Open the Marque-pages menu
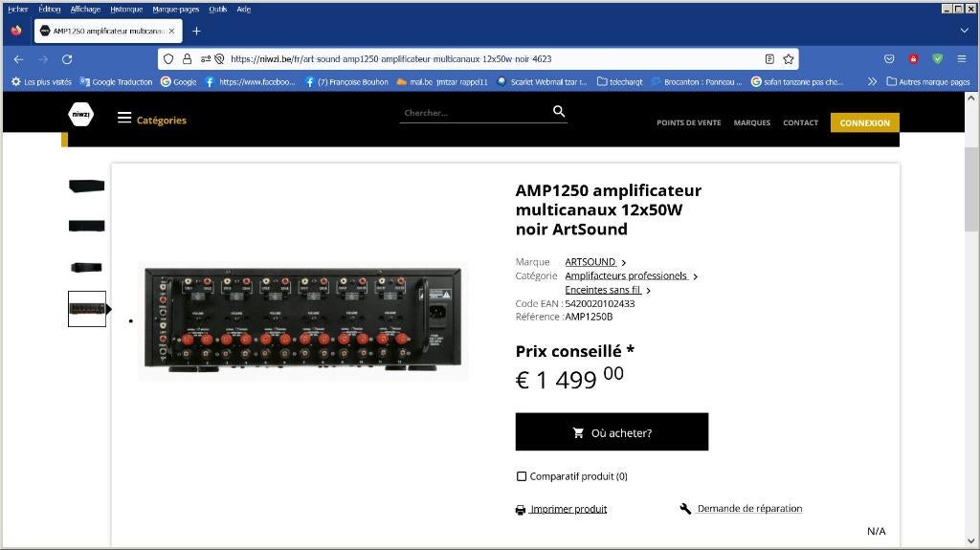 (176, 10)
